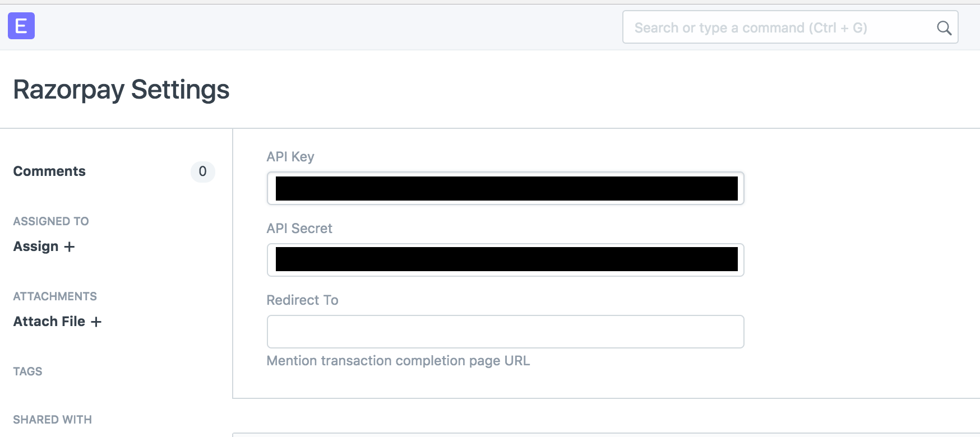The height and width of the screenshot is (437, 980).
Task: Click the Redirect To input box
Action: (505, 332)
